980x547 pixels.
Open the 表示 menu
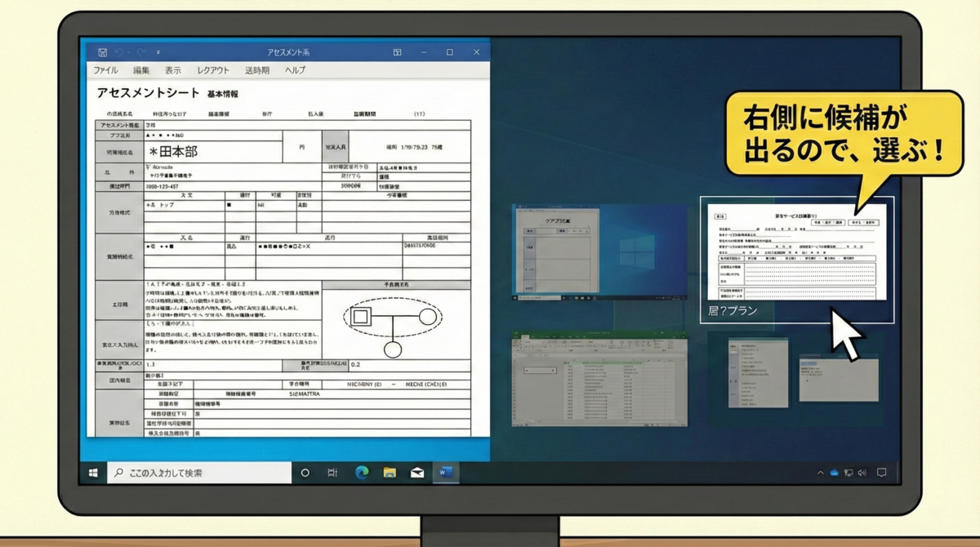173,71
